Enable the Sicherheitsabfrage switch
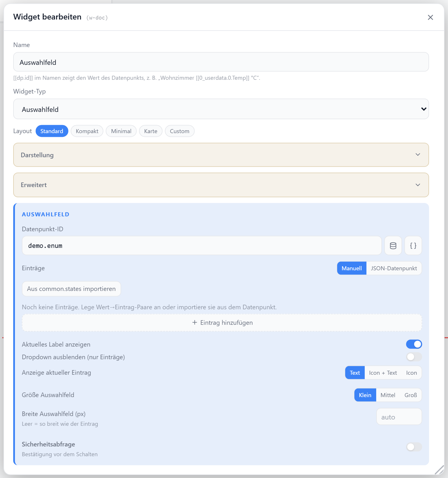Screen dimensions: 448x478 pos(414,447)
